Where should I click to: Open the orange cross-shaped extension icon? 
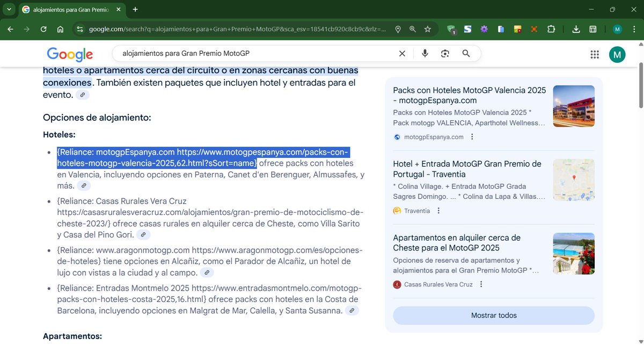534,30
